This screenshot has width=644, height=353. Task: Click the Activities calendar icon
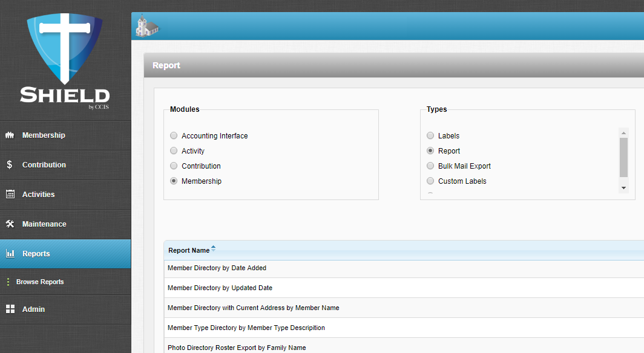tap(10, 195)
